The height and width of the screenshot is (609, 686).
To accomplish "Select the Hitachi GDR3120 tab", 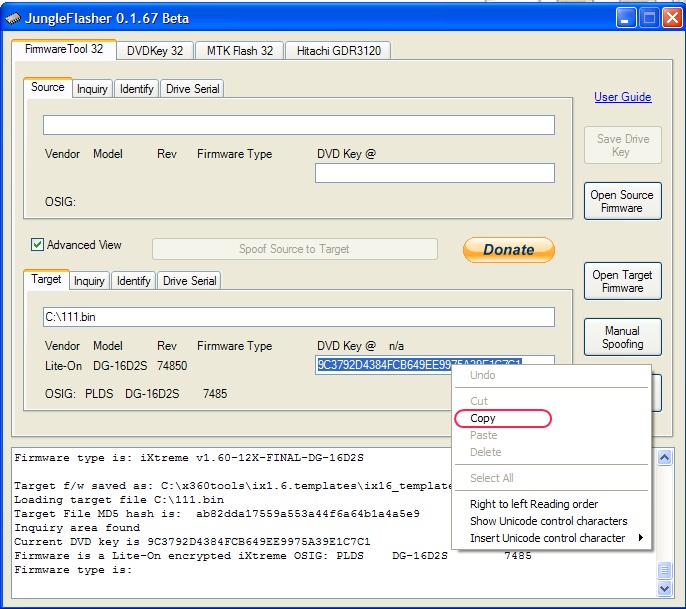I will [x=339, y=51].
